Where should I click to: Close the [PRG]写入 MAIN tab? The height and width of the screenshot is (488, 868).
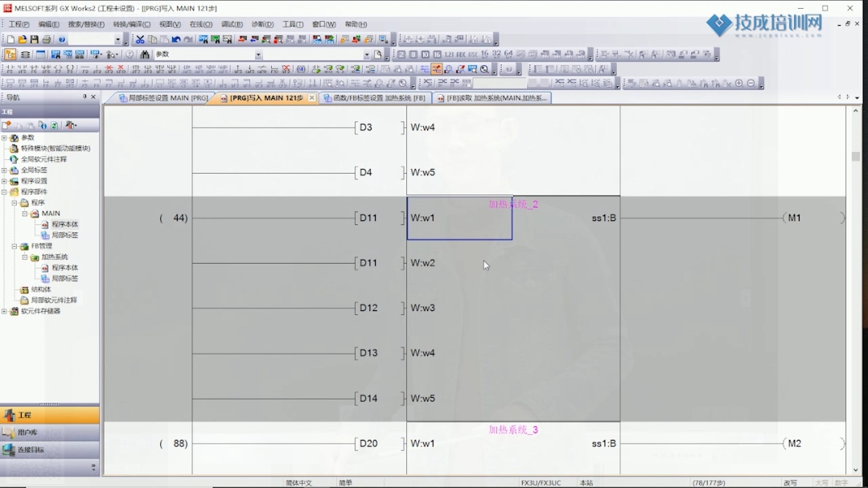click(x=311, y=98)
